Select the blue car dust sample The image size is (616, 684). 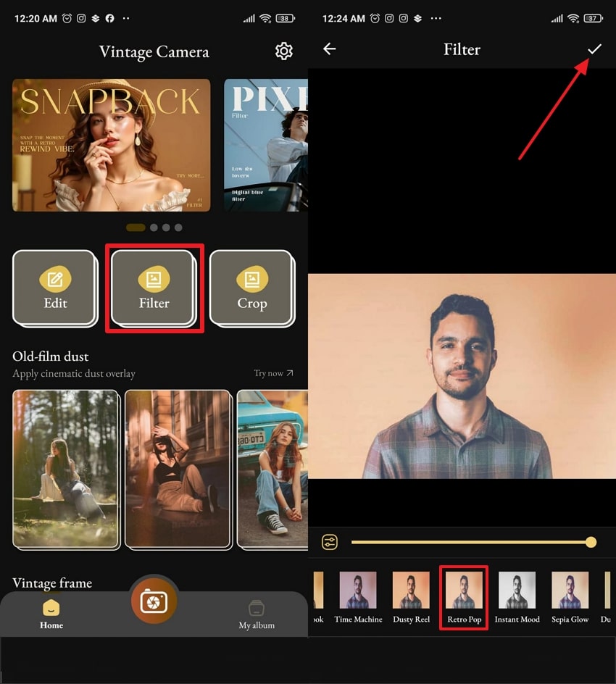pyautogui.click(x=272, y=470)
